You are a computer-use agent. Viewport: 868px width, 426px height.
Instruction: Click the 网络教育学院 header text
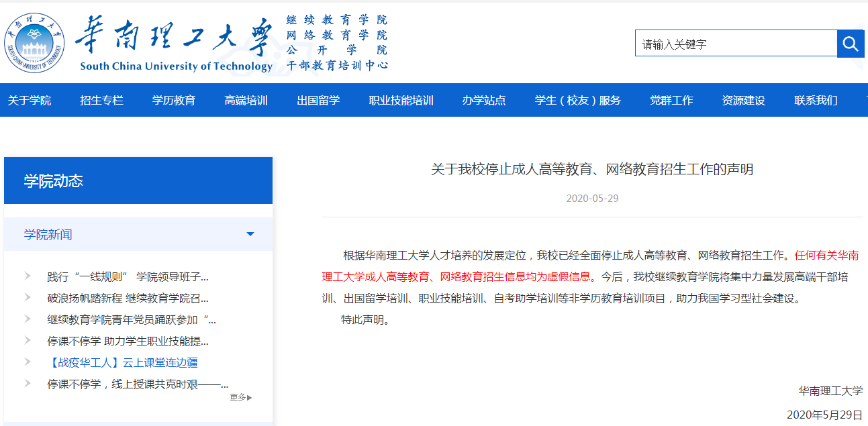(x=337, y=35)
